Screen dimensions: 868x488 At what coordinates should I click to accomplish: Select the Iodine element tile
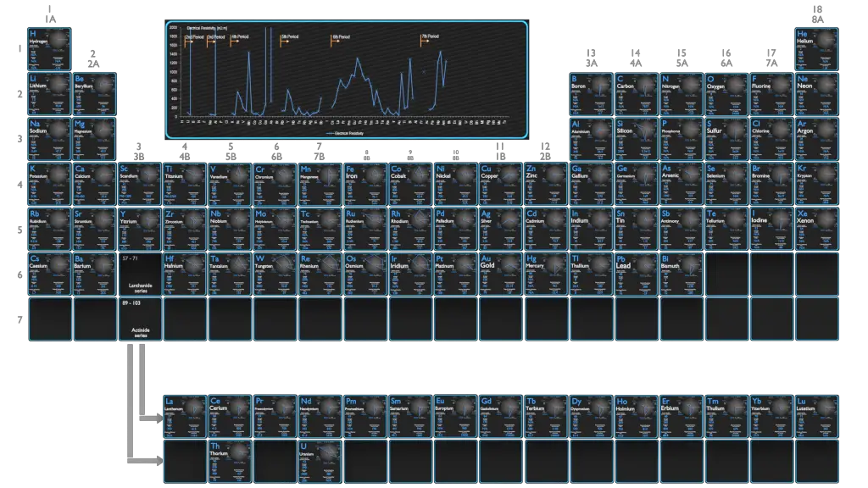click(771, 229)
